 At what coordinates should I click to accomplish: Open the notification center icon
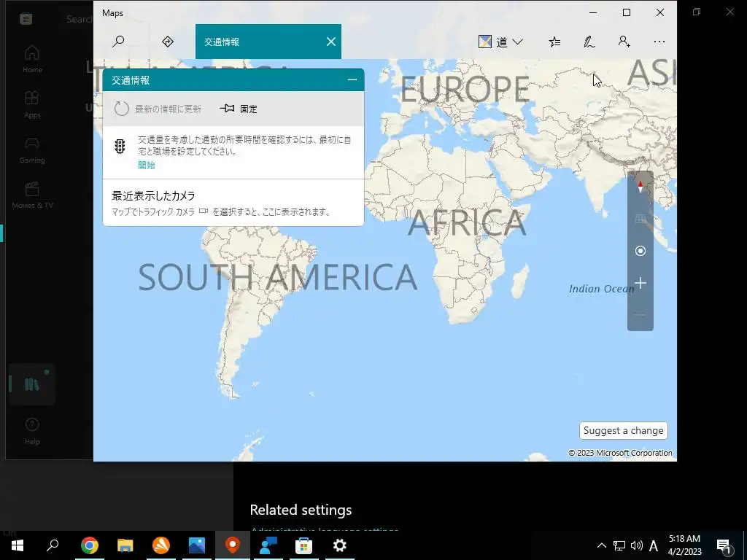tap(724, 545)
